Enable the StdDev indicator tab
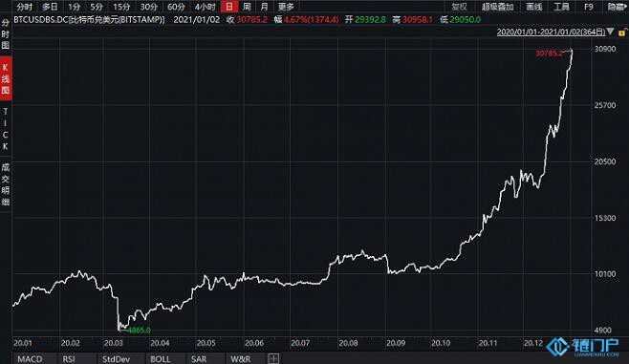The image size is (629, 364). coord(117,359)
